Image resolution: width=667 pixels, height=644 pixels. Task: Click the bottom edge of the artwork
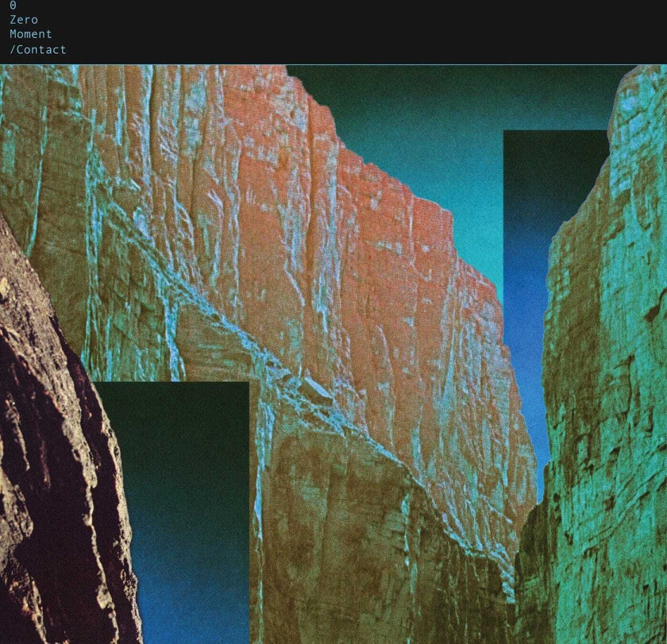[x=333, y=639]
